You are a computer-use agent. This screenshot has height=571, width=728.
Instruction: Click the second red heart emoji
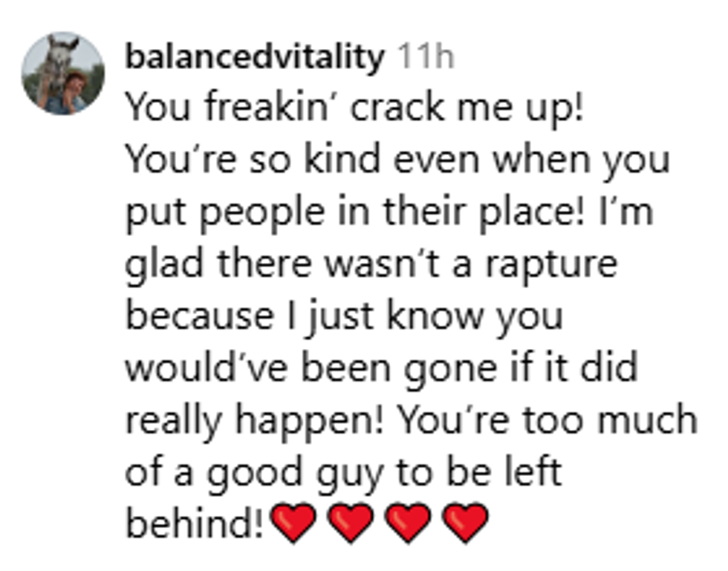coord(350,523)
